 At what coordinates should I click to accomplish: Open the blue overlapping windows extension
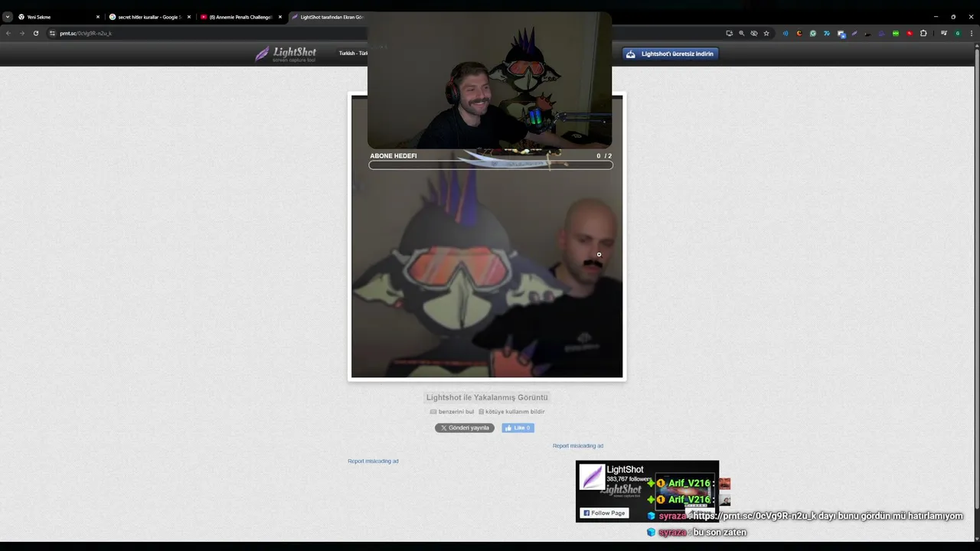[x=841, y=34]
